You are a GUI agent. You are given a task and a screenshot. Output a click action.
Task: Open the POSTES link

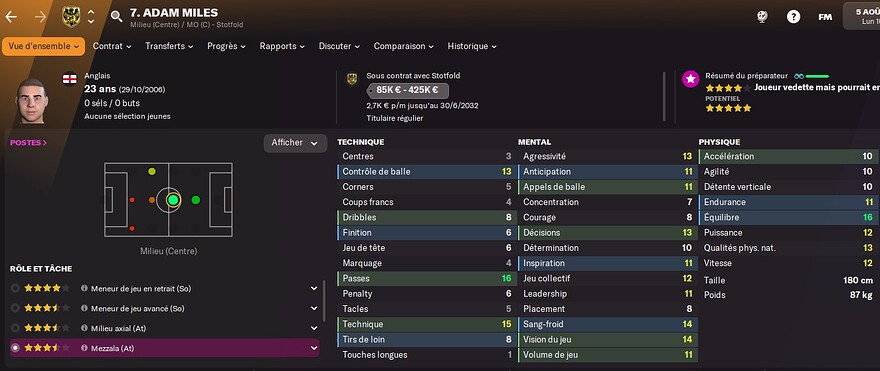pyautogui.click(x=28, y=143)
